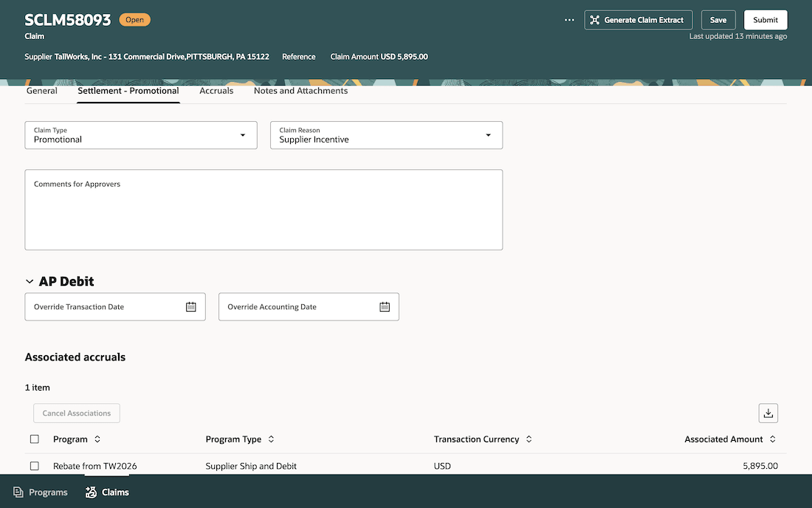Click the Supplier Ship and Debit cell
The width and height of the screenshot is (812, 508).
click(x=251, y=466)
